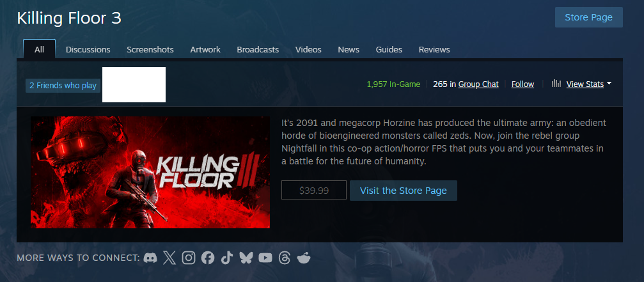Open the Bluesky butterfly icon link
644x282 pixels.
click(x=246, y=258)
